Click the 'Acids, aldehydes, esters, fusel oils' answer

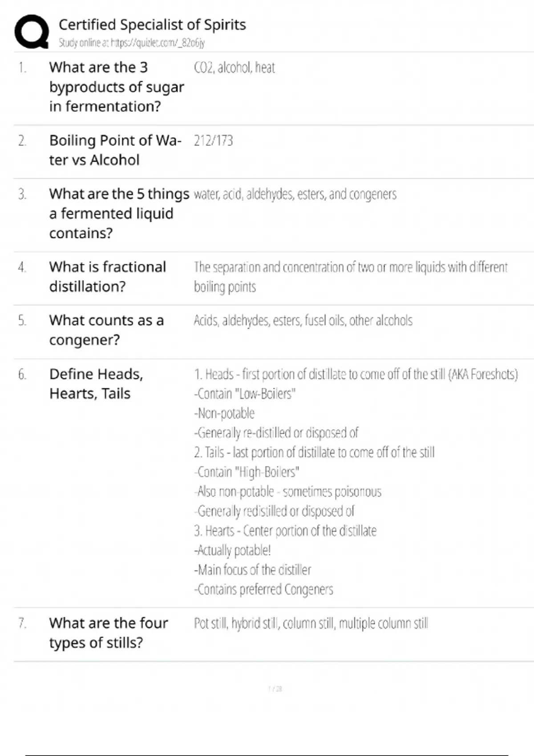(x=303, y=321)
